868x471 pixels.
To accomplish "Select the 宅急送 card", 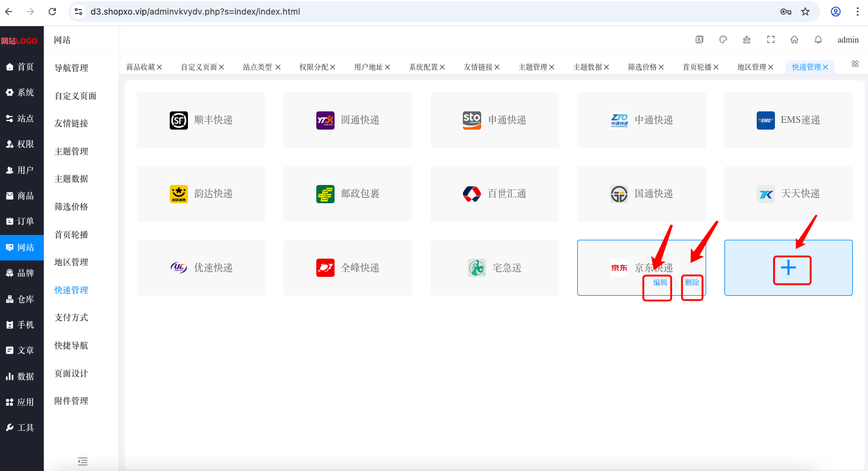I will click(x=495, y=268).
